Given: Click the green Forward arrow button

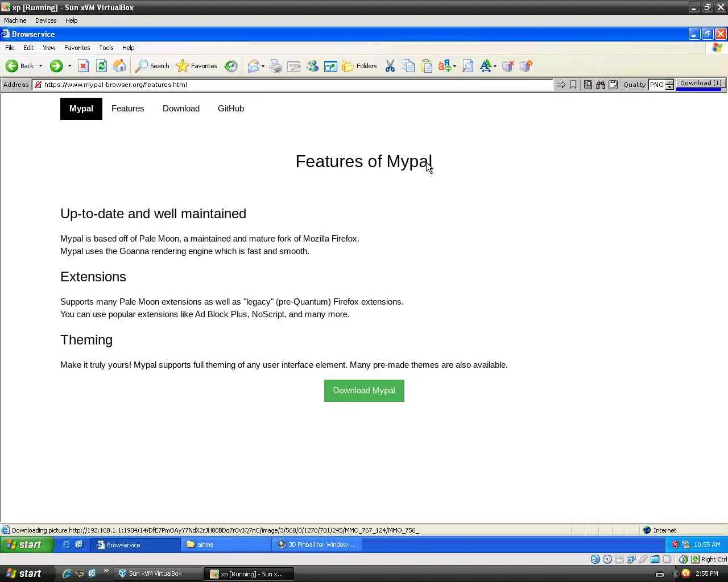Looking at the screenshot, I should coord(56,66).
